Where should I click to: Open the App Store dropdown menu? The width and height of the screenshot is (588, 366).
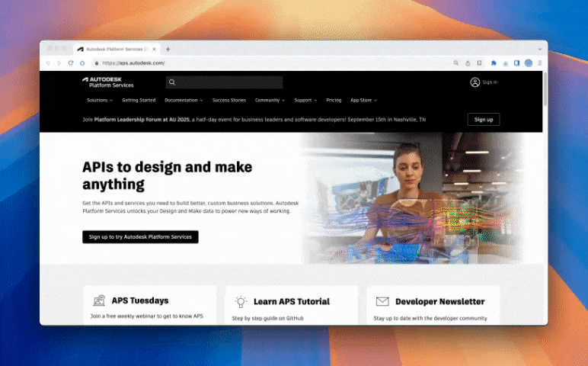363,100
